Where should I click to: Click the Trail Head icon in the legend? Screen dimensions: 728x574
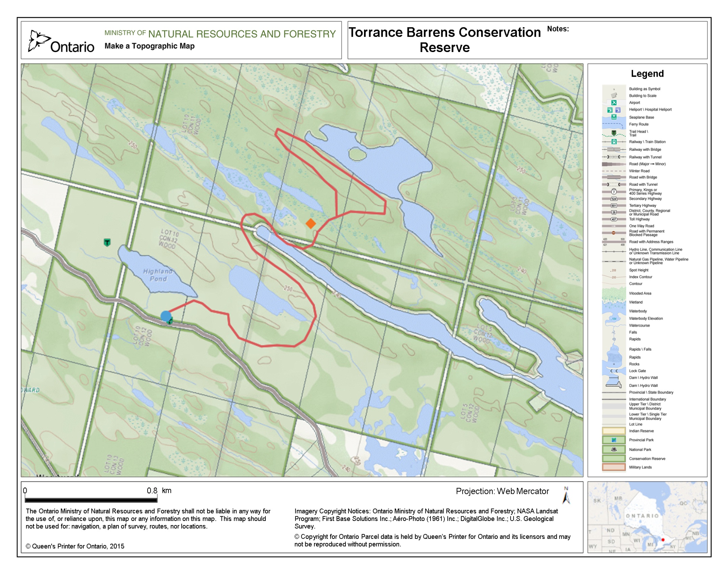click(x=614, y=133)
